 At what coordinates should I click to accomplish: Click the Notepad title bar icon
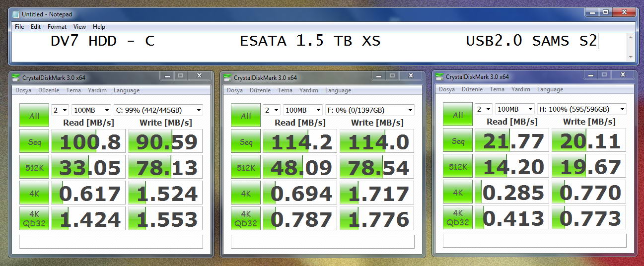(16, 14)
